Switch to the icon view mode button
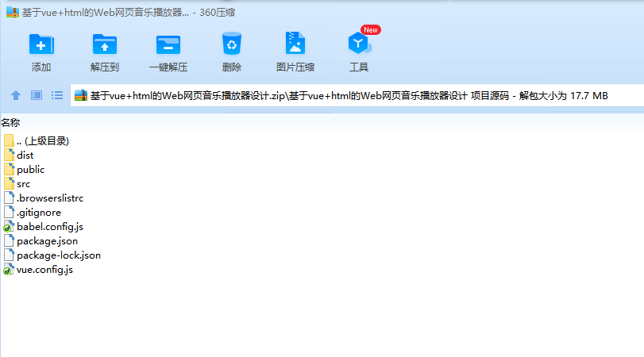 [37, 96]
